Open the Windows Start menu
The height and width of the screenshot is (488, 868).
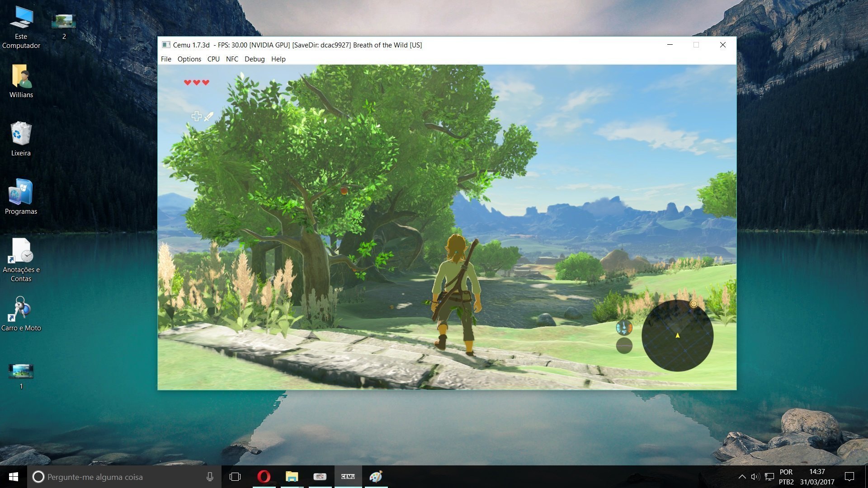tap(14, 477)
